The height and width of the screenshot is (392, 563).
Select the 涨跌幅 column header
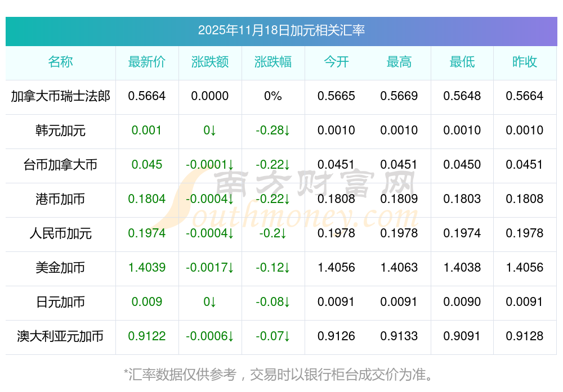(273, 62)
